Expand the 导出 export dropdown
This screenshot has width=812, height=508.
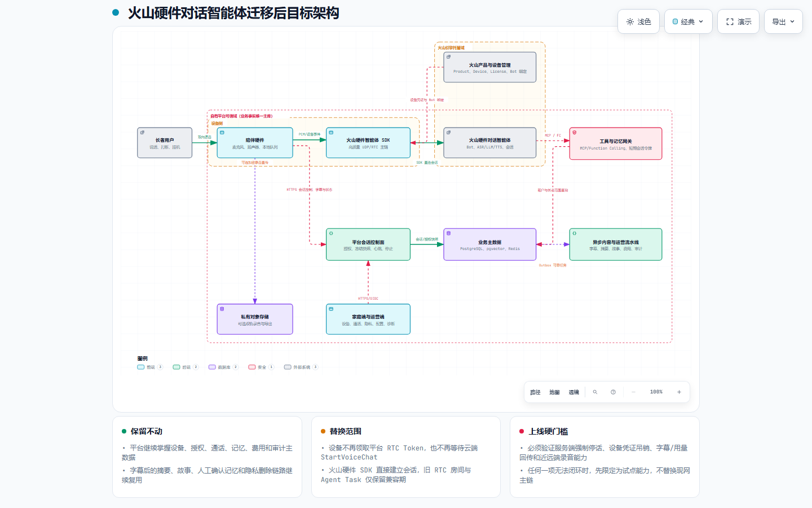point(783,21)
